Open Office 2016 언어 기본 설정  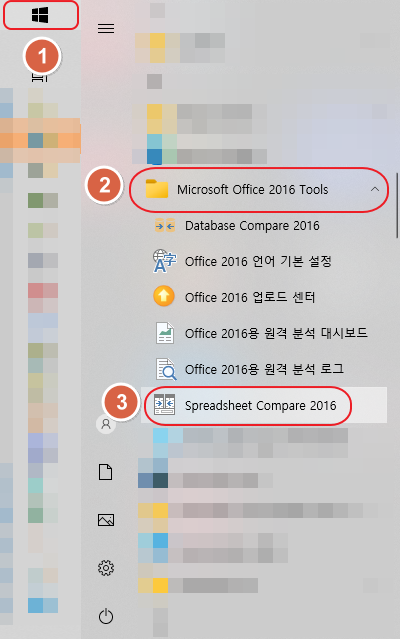coord(264,261)
